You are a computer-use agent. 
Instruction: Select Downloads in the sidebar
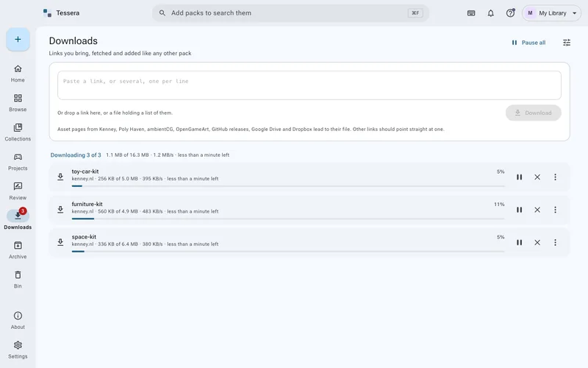18,220
